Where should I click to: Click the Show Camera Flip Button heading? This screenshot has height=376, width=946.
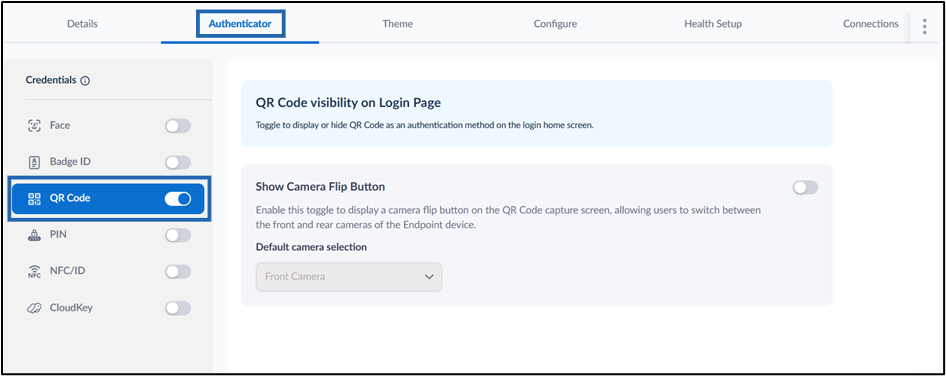320,187
